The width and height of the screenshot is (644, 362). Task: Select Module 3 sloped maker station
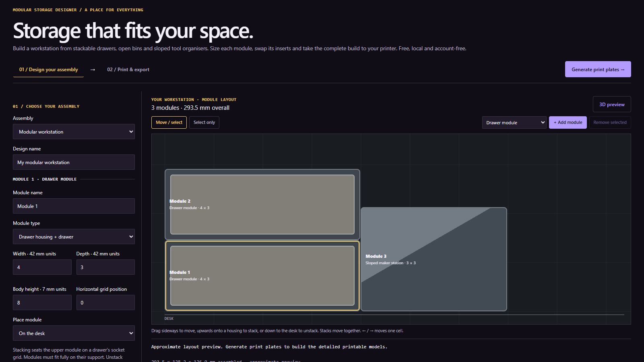(x=434, y=259)
